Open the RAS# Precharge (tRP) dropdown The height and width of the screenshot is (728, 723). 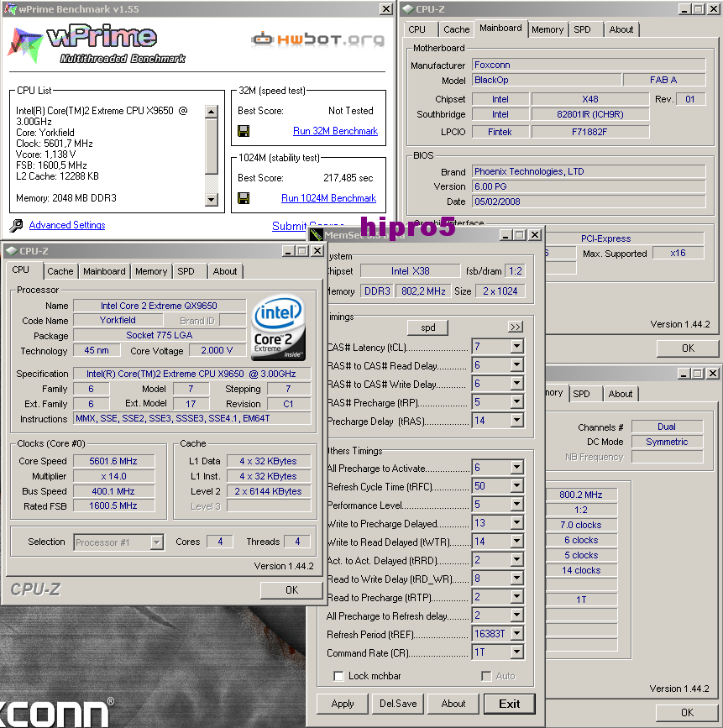pos(516,402)
